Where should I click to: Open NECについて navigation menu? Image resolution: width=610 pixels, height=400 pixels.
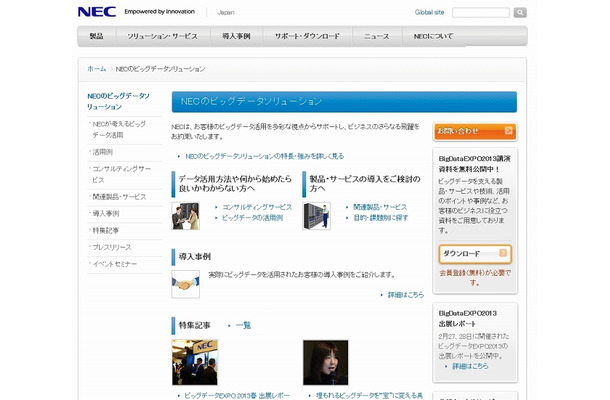[433, 37]
